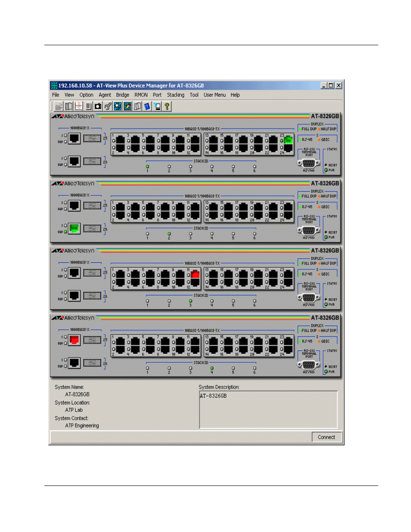Click lit stack ID 2 LED on second switch
Screen dimensions: 411x532
(x=169, y=233)
